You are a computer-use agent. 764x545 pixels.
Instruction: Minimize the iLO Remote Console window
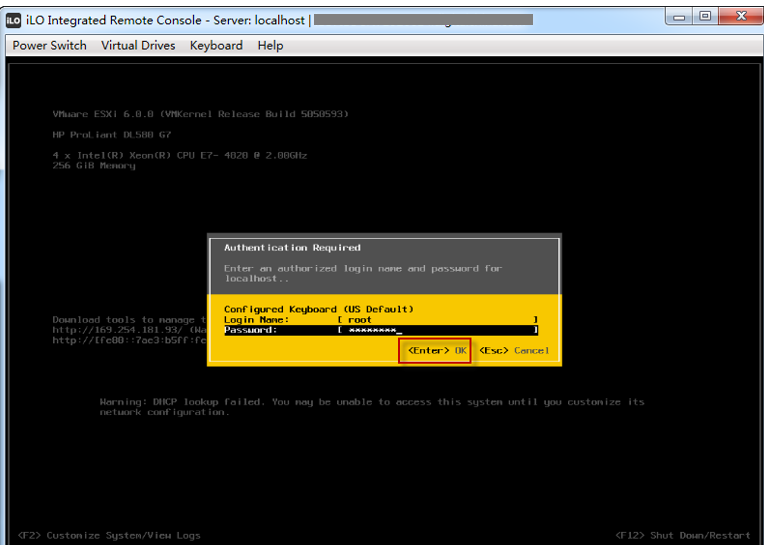679,17
